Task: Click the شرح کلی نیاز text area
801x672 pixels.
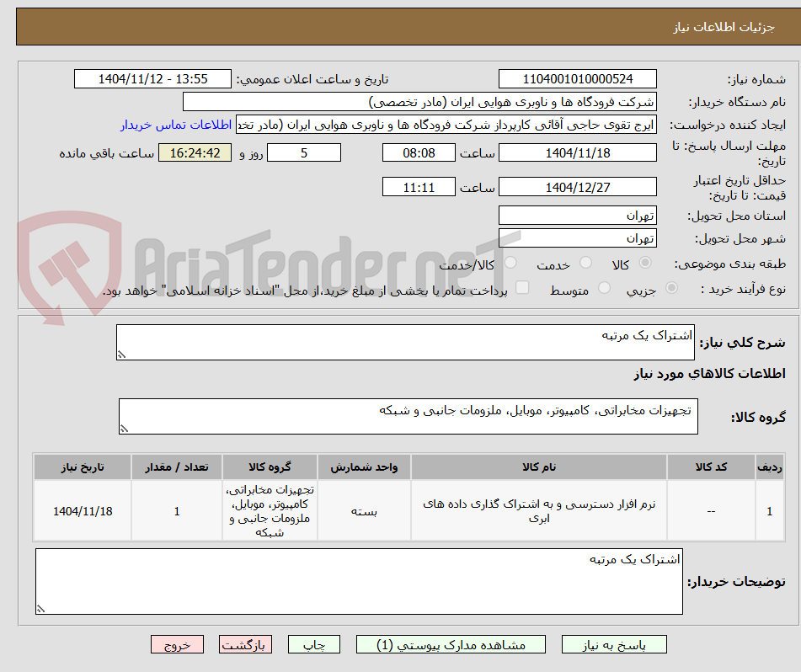Action: (x=405, y=342)
